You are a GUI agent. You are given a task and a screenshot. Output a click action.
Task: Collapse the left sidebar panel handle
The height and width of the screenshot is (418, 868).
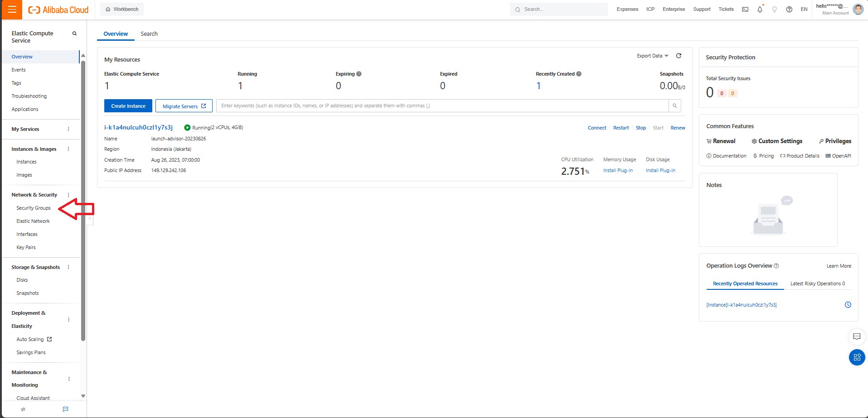90,219
